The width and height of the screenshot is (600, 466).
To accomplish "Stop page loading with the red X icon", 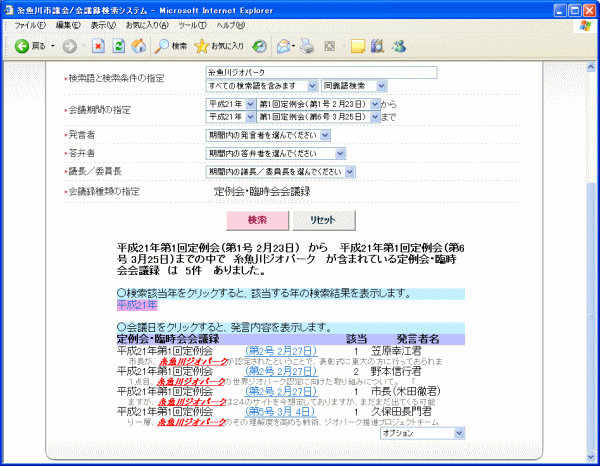I will [x=98, y=46].
